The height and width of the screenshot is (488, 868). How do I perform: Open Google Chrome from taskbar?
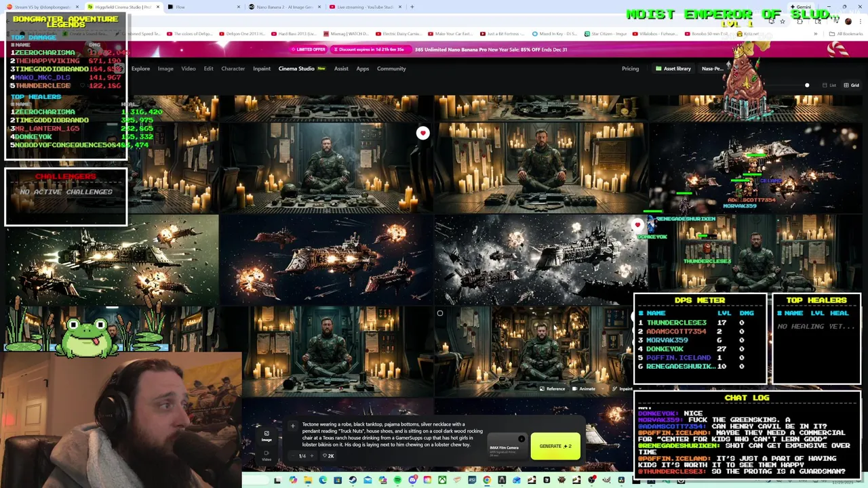point(487,481)
